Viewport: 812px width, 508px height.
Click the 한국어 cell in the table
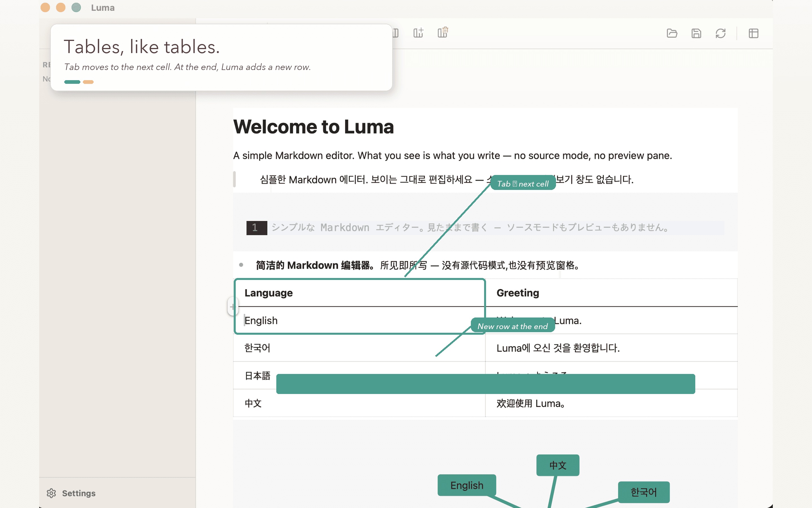(359, 348)
